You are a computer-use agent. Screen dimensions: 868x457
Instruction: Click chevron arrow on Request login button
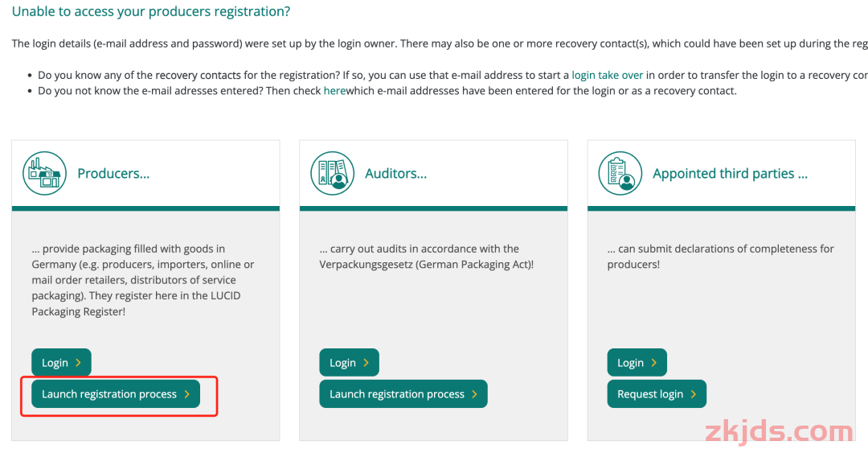coord(693,394)
